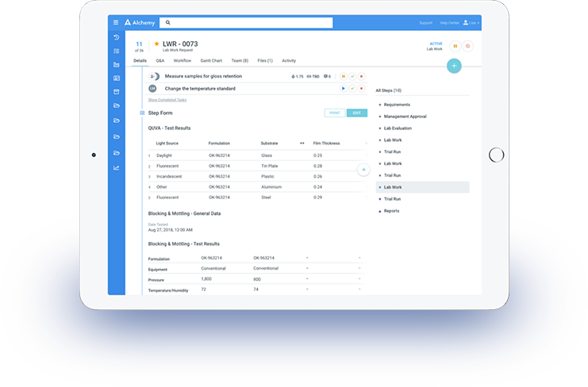588x387 pixels.
Task: Click the Light Source column header
Action: pos(167,143)
